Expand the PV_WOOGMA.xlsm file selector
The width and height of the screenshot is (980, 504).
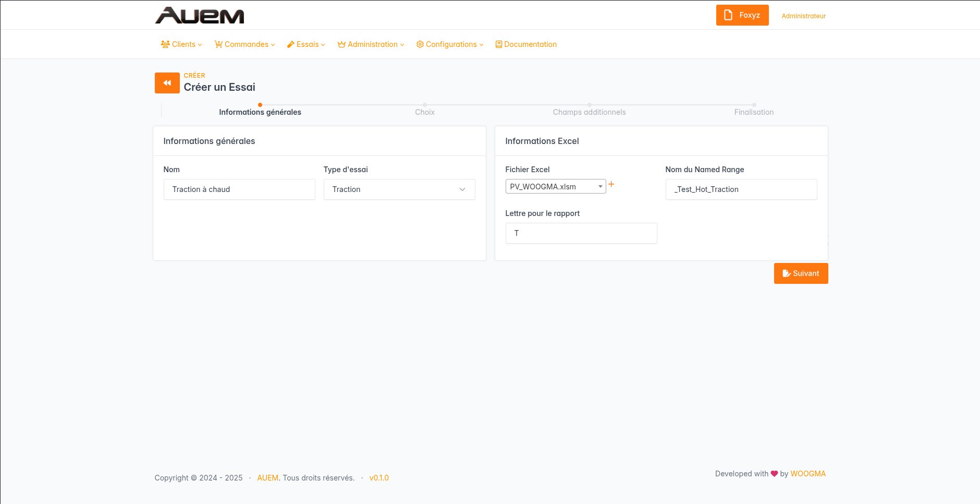pos(555,186)
